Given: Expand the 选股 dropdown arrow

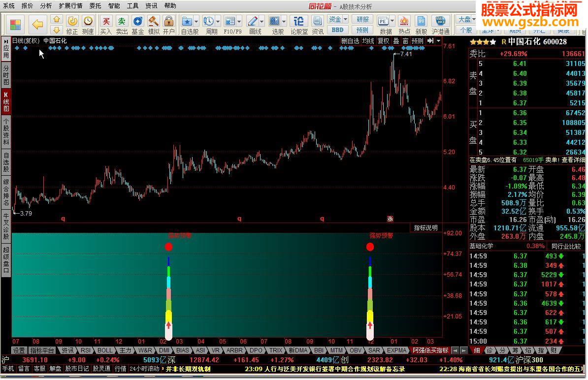Looking at the screenshot, I should coord(284,21).
